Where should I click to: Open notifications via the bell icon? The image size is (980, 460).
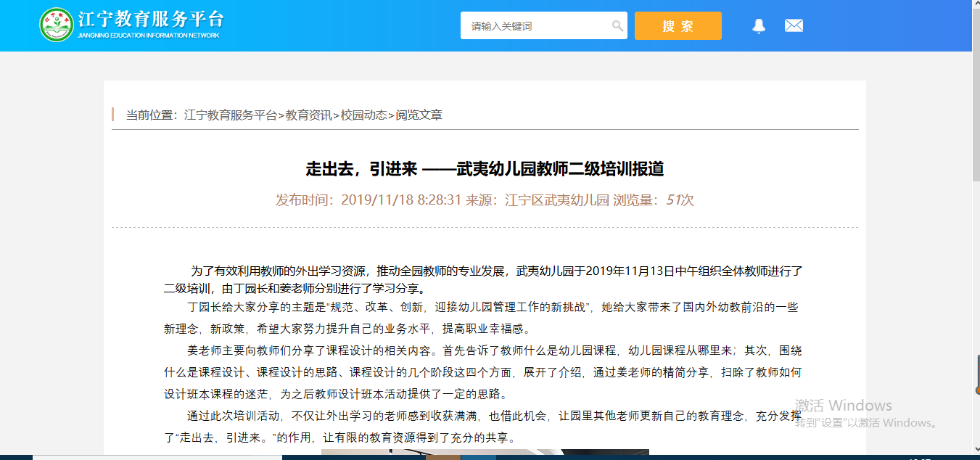point(759,26)
